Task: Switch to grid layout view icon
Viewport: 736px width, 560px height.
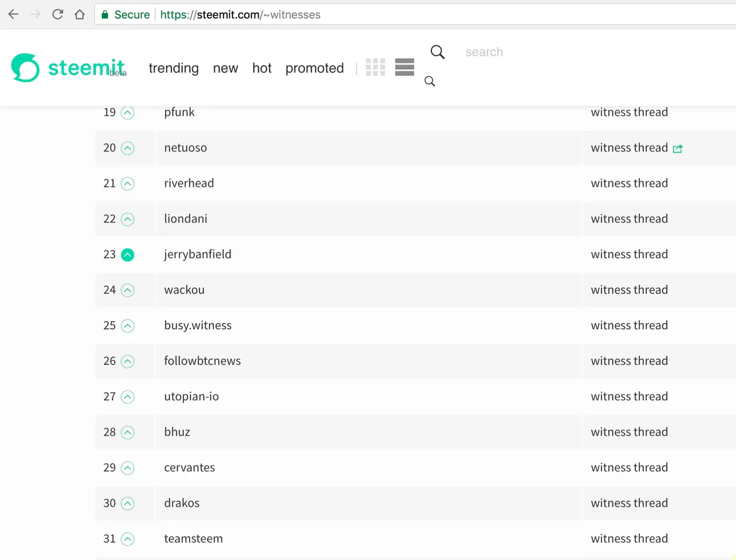Action: tap(375, 67)
